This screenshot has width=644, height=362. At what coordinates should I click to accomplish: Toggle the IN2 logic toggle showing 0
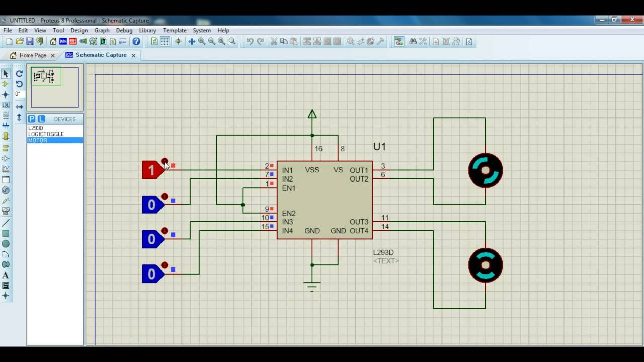coord(153,205)
